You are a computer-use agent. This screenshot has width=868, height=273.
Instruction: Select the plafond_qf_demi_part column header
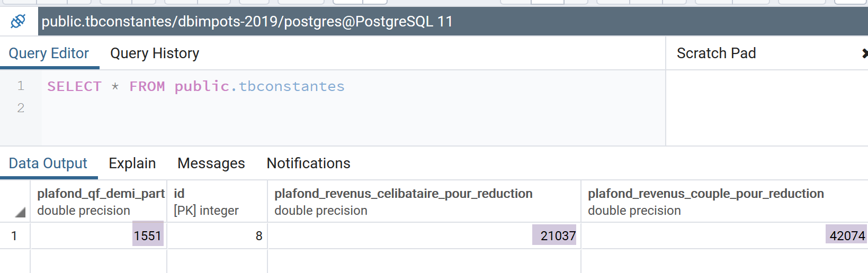click(x=99, y=202)
